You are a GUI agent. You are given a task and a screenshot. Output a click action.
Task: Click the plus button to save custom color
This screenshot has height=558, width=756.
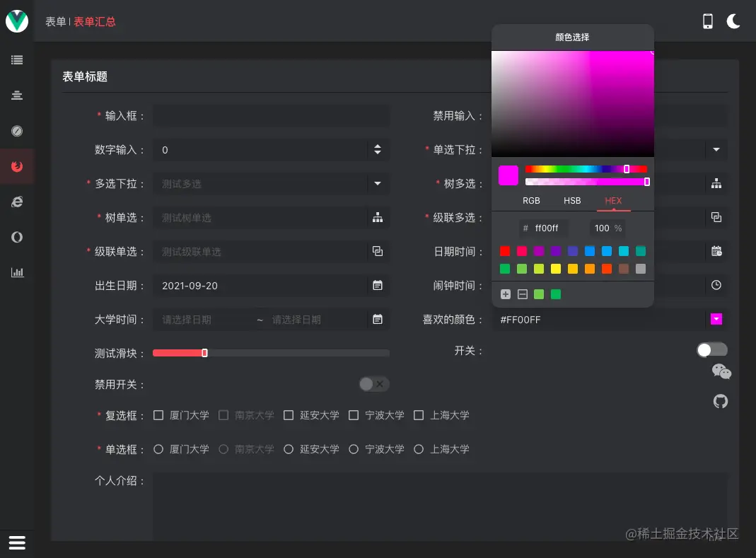[x=505, y=294]
